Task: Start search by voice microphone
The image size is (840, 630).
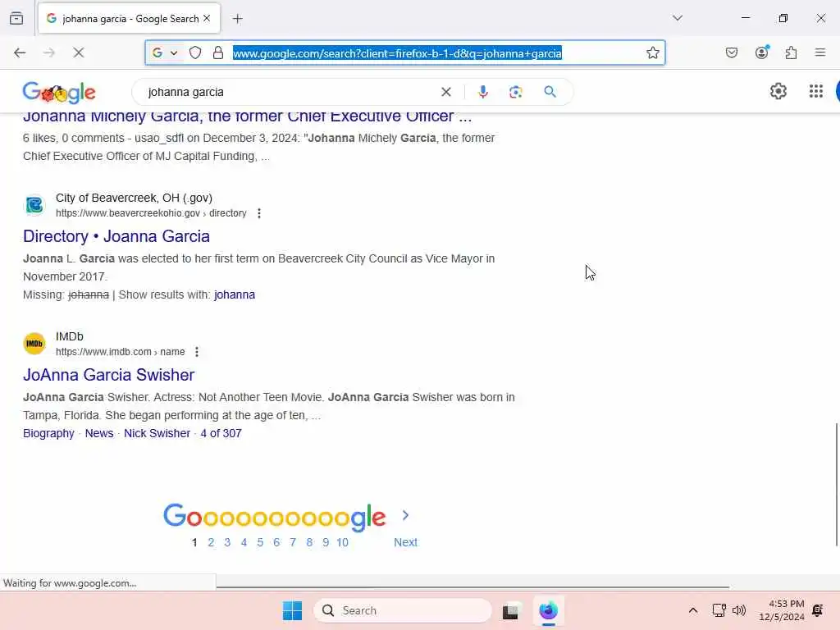Action: tap(482, 92)
